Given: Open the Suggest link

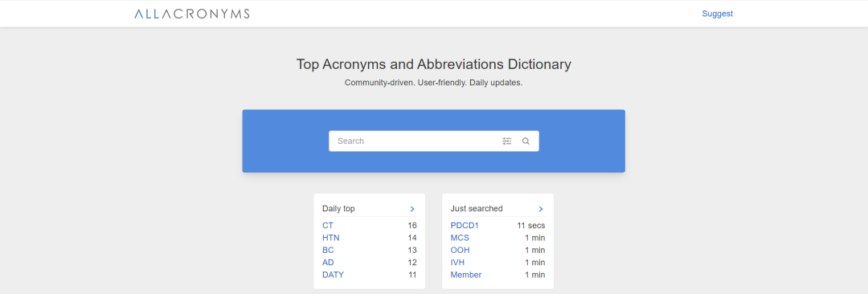Looking at the screenshot, I should (x=718, y=14).
